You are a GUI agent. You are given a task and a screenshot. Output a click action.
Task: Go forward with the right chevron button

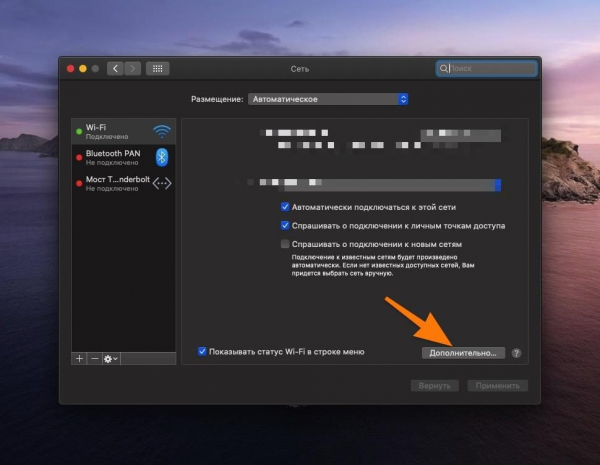click(133, 69)
